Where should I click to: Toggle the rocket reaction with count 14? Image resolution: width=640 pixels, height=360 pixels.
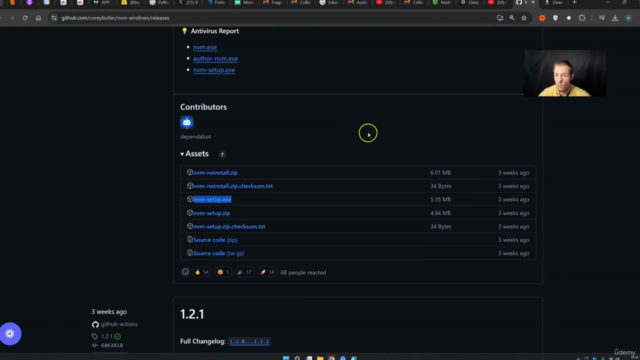pyautogui.click(x=267, y=272)
